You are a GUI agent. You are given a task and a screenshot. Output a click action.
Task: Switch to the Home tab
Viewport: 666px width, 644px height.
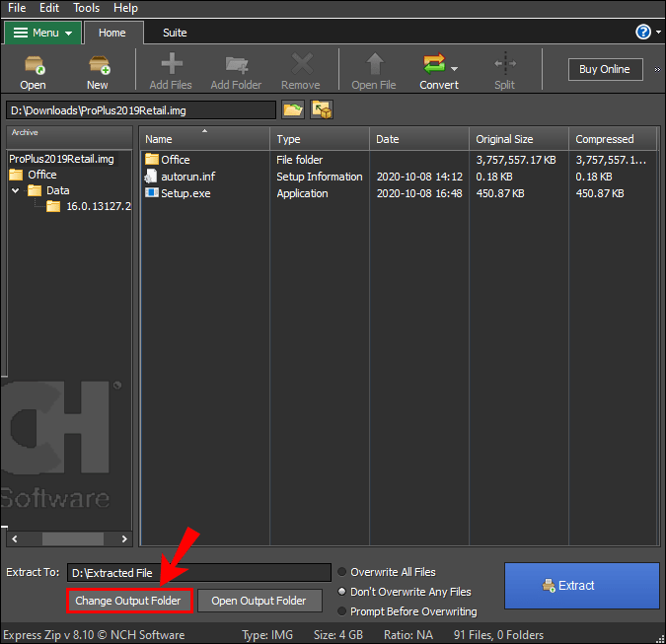pyautogui.click(x=112, y=33)
